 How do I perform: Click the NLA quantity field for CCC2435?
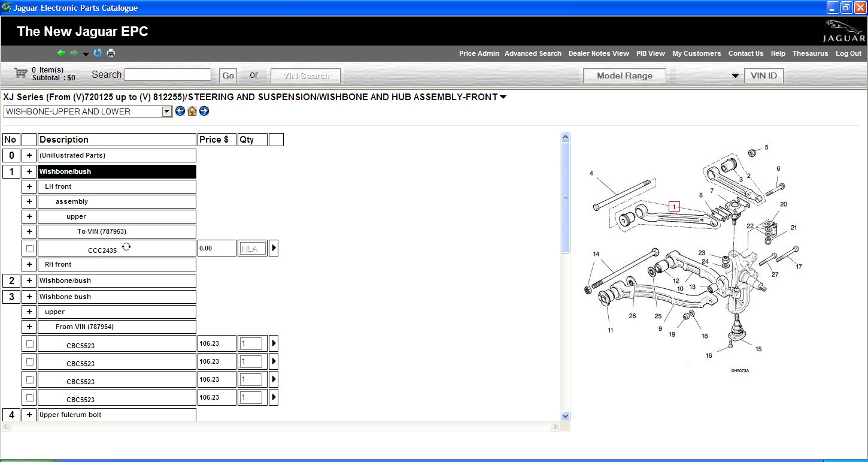coord(252,248)
